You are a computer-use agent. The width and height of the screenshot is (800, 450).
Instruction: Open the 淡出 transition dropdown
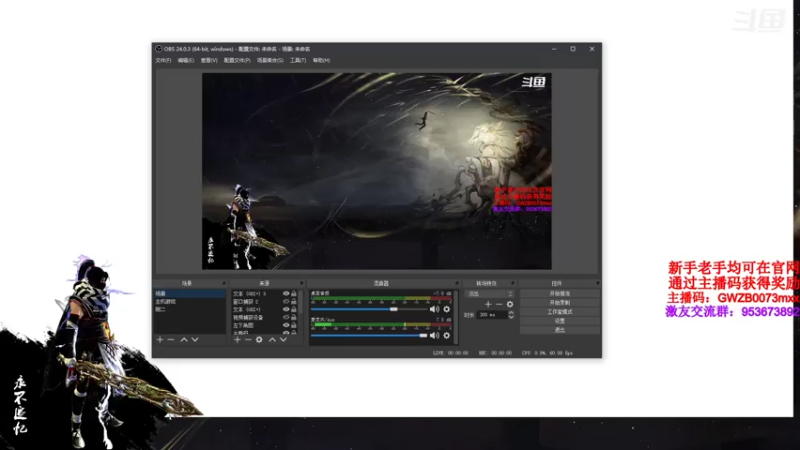pyautogui.click(x=489, y=294)
